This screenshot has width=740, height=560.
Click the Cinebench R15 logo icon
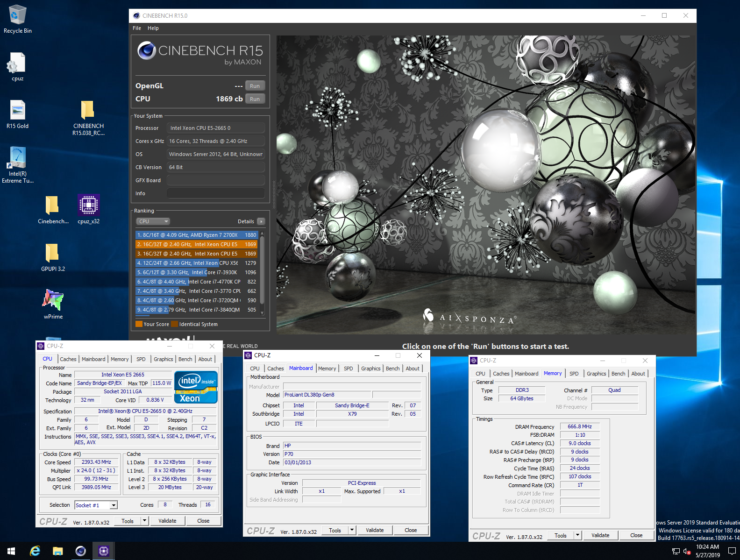coord(147,50)
